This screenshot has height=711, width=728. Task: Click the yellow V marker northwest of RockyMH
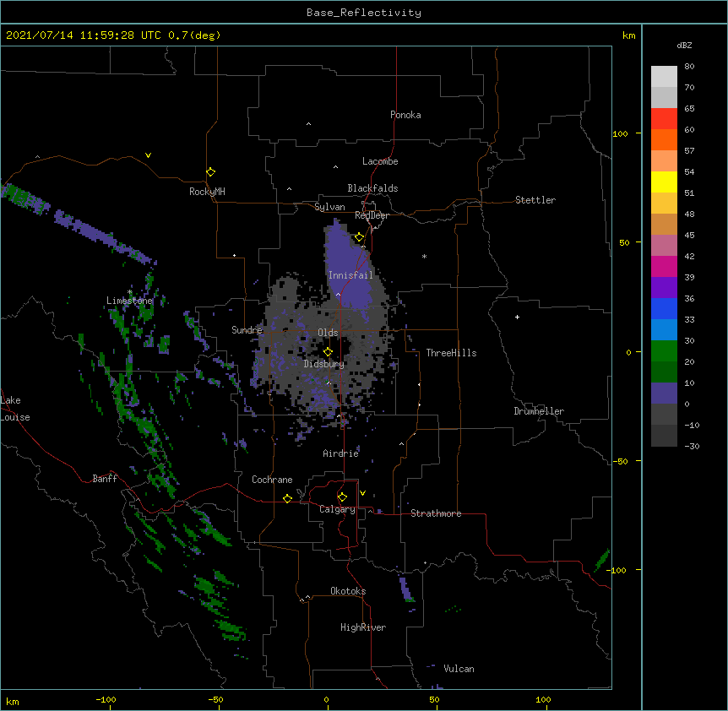[x=148, y=155]
